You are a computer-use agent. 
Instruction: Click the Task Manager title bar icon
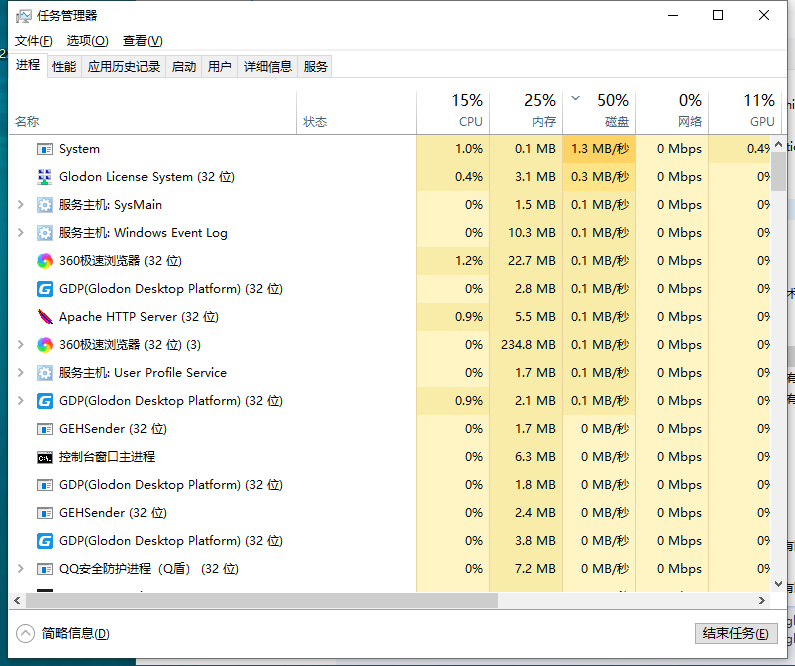point(23,16)
